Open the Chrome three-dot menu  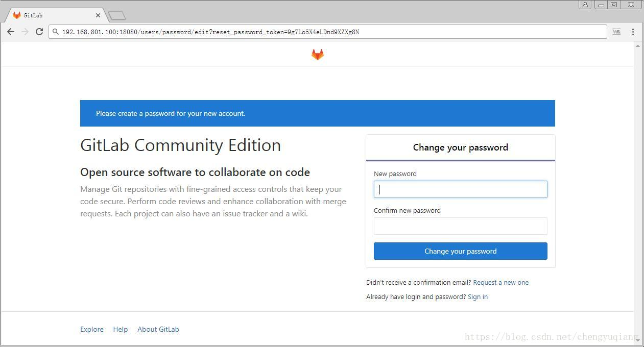(633, 32)
